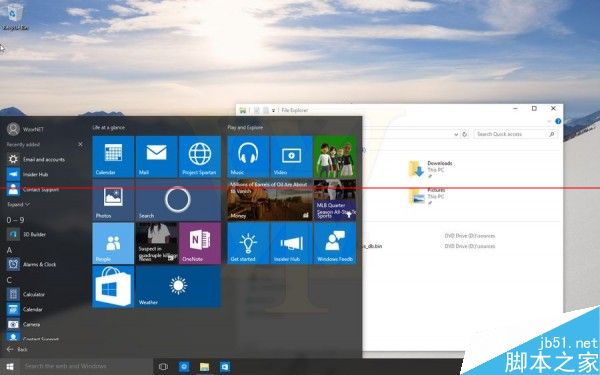This screenshot has height=375, width=600.
Task: Launch the Project Spartan tile
Action: coord(200,157)
